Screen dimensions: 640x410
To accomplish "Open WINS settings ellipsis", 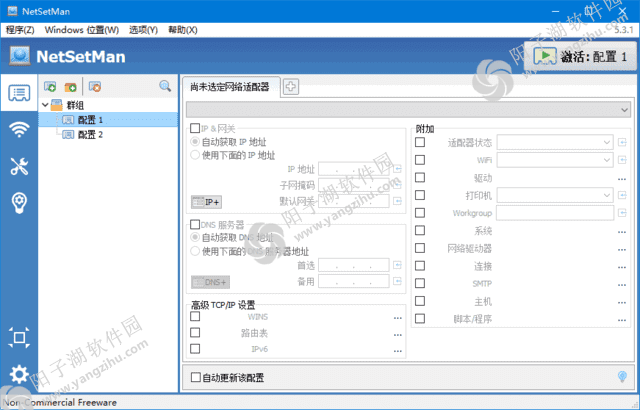I will click(398, 317).
